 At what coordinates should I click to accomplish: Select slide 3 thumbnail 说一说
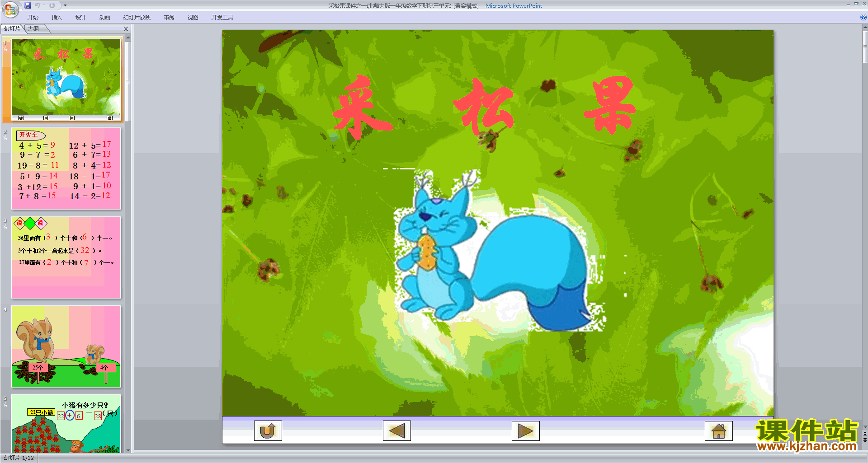point(66,257)
